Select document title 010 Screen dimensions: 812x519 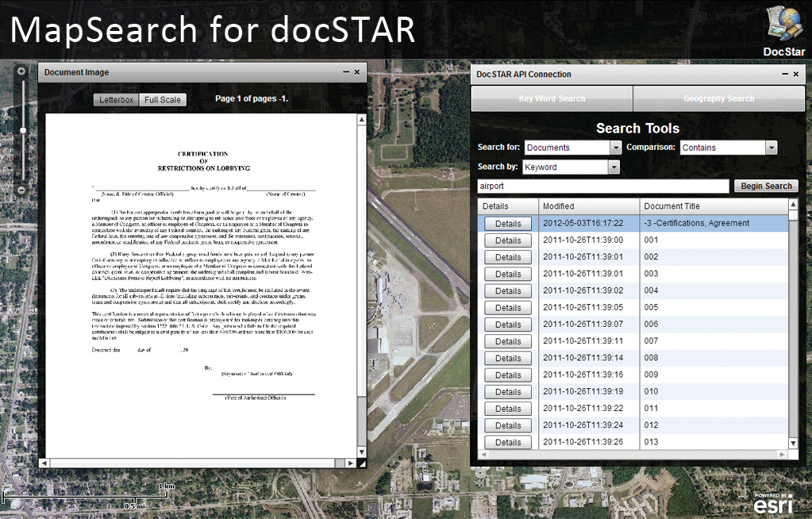(651, 391)
